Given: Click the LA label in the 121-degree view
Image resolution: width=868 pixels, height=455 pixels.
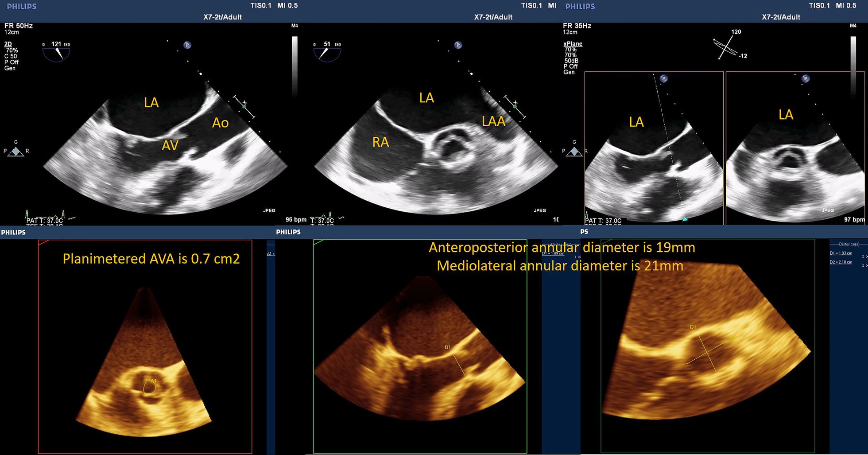Looking at the screenshot, I should click(151, 103).
